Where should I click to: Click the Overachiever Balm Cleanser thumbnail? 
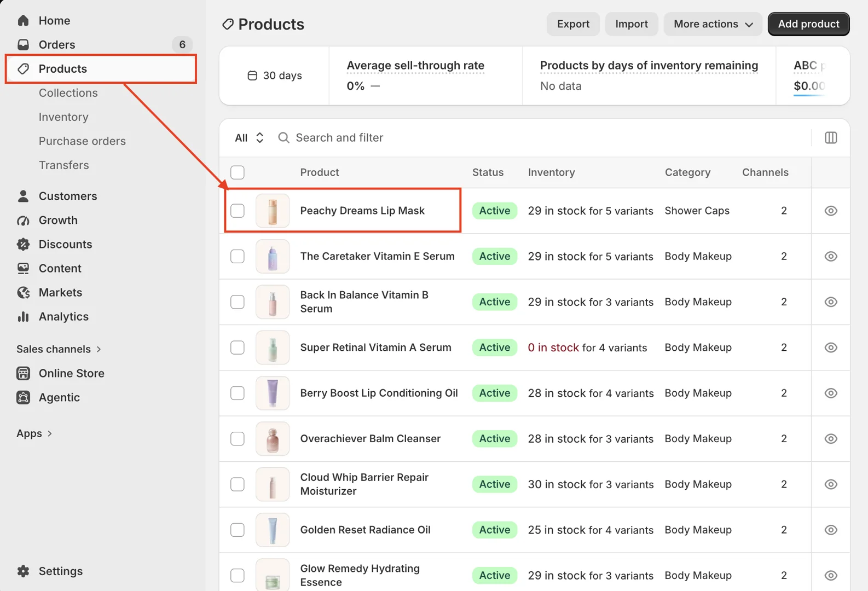point(273,438)
